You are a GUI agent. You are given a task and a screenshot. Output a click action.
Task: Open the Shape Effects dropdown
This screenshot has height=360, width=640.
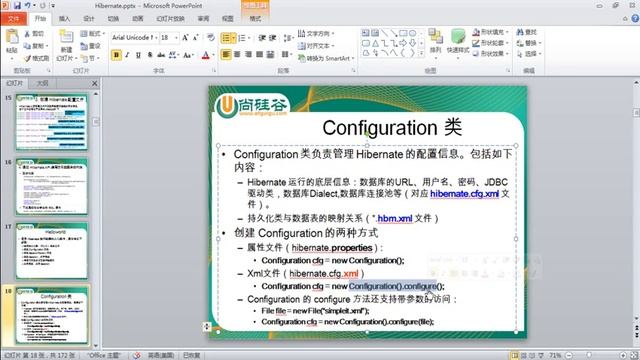point(490,53)
